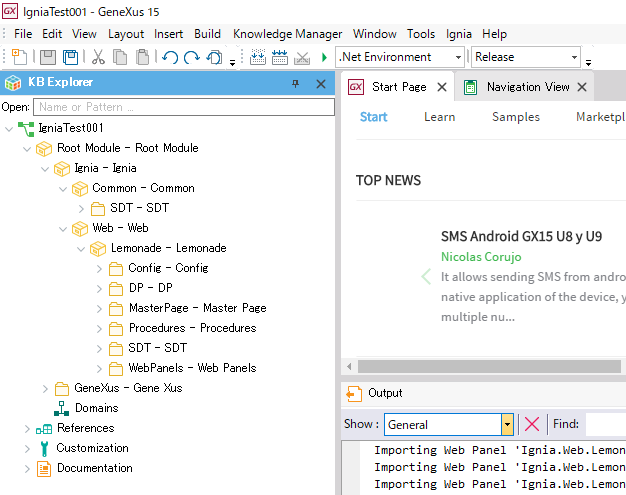The height and width of the screenshot is (495, 626).
Task: Open the Show General dropdown in Output
Action: tap(507, 424)
